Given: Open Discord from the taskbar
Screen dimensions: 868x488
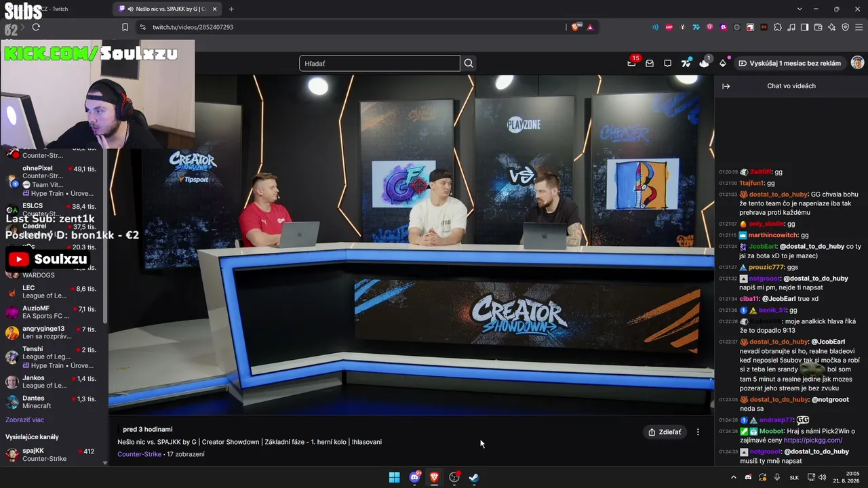Looking at the screenshot, I should [414, 477].
